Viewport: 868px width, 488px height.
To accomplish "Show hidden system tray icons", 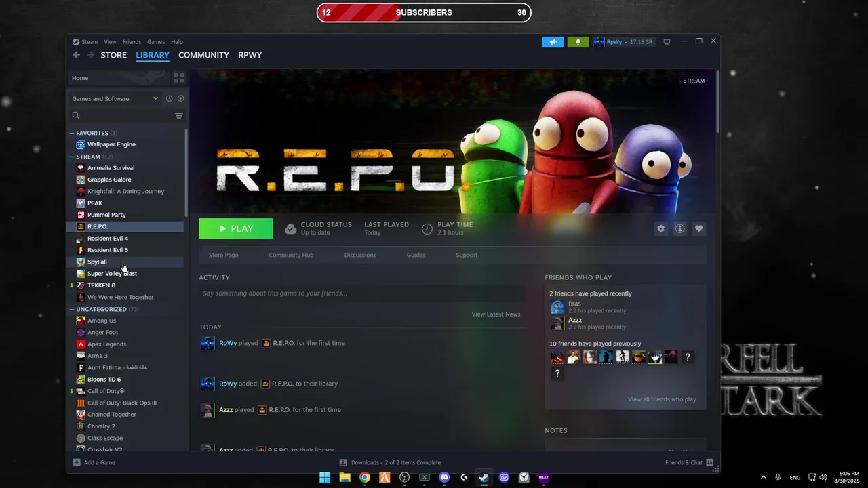I will [763, 477].
